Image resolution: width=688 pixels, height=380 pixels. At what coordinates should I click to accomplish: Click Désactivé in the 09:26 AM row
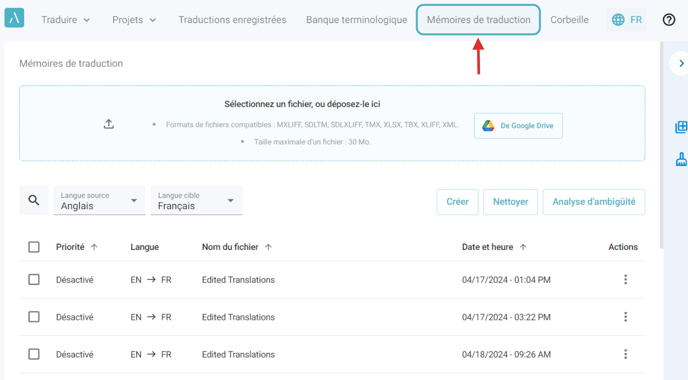(75, 354)
